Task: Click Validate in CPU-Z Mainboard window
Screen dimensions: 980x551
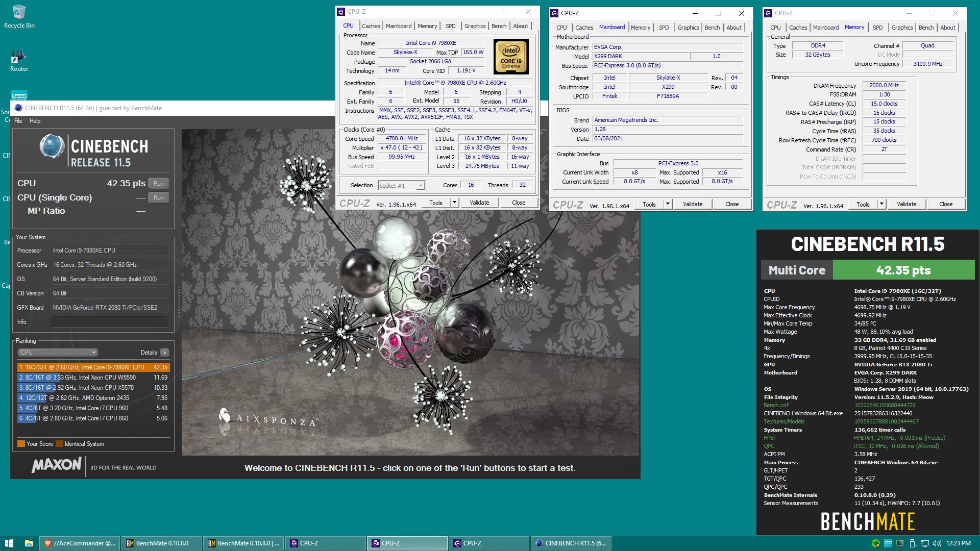Action: [693, 204]
